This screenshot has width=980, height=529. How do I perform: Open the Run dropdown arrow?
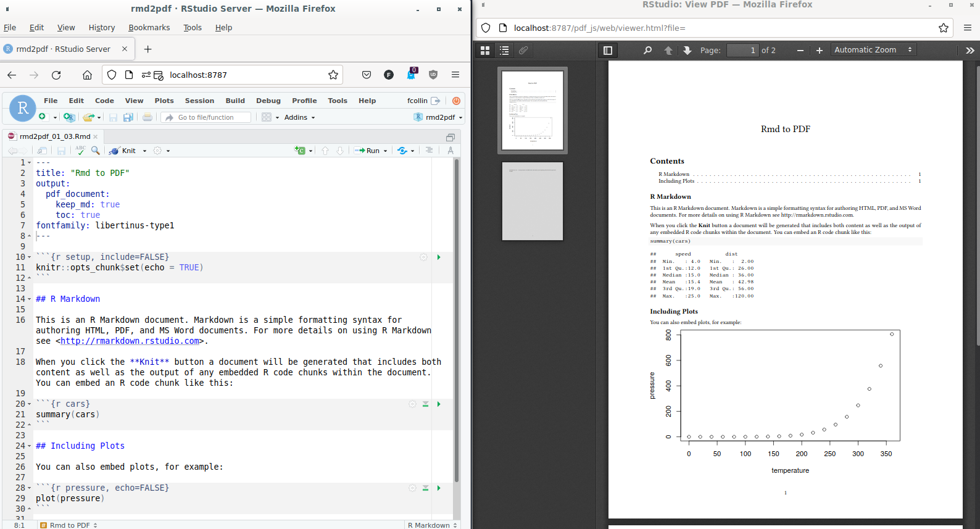(385, 151)
